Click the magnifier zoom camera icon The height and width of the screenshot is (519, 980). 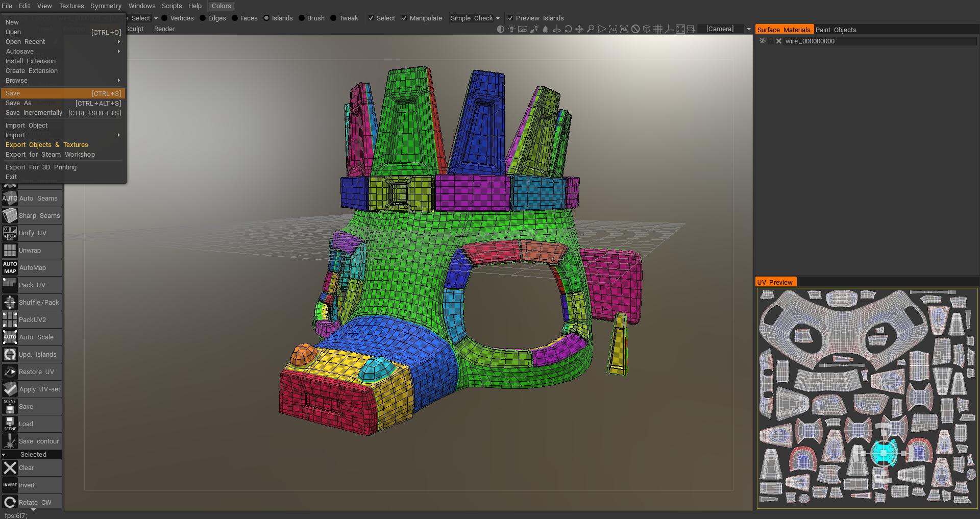pos(591,29)
